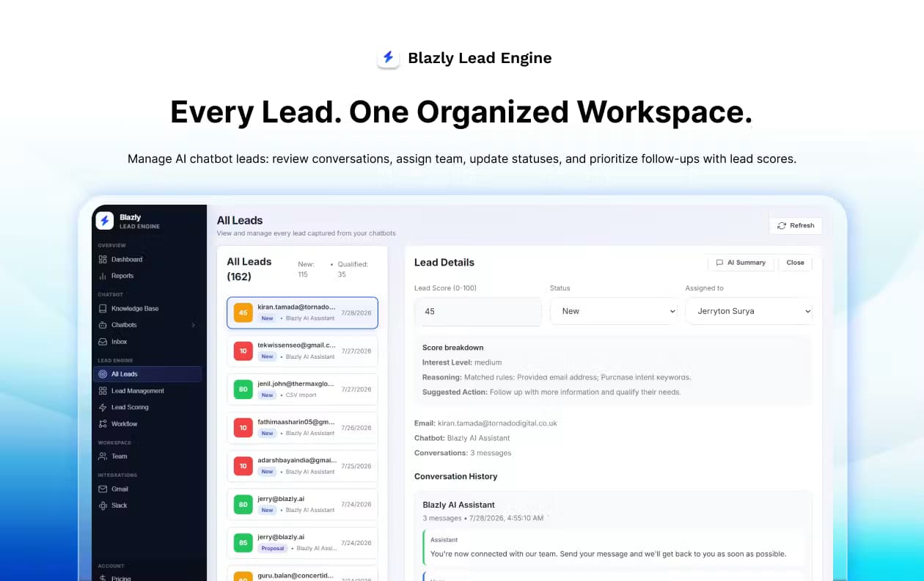Click the Gmail mail icon
The width and height of the screenshot is (924, 581).
[x=103, y=489]
